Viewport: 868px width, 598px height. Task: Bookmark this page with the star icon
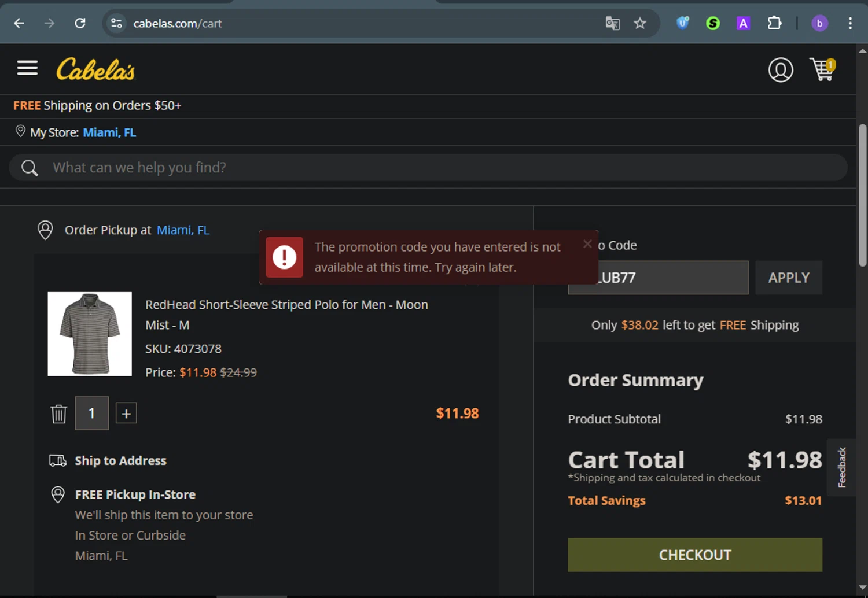(639, 23)
